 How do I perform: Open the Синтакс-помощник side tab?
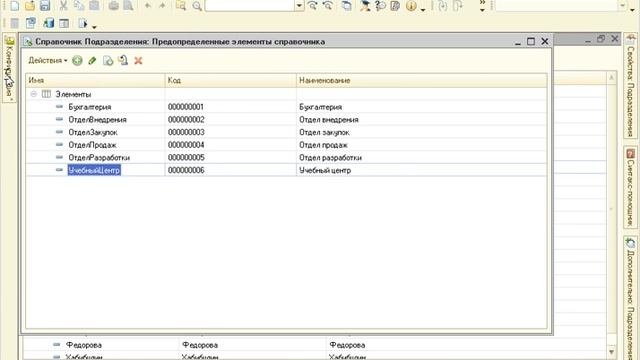(631, 188)
